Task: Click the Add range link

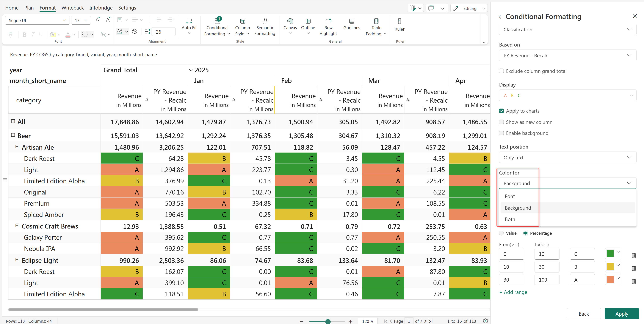Action: point(513,292)
